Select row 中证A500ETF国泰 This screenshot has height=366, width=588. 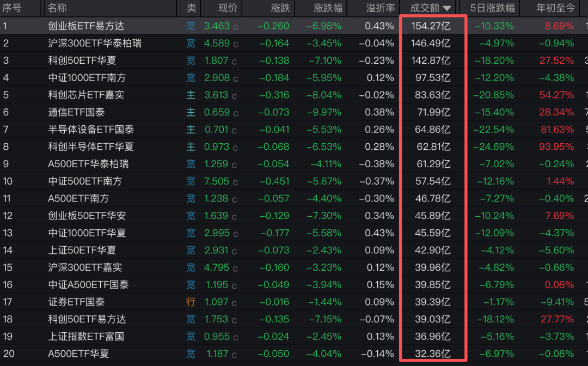pyautogui.click(x=294, y=285)
